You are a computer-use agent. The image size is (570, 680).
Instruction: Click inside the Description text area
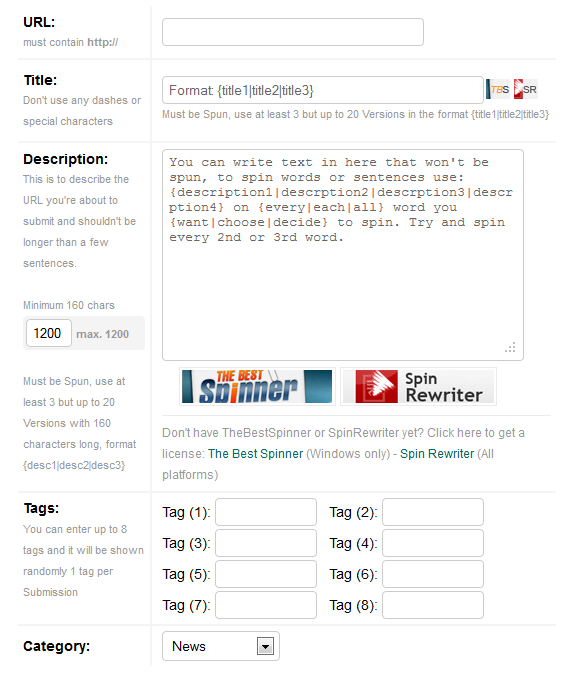pos(343,255)
